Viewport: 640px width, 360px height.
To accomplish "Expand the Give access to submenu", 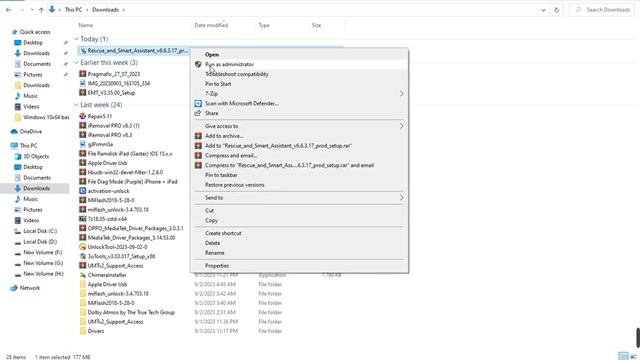I will pos(299,126).
